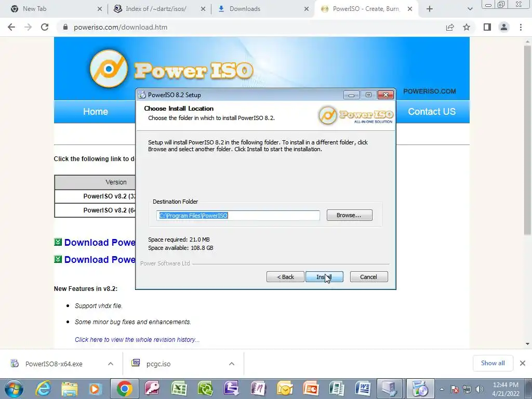Screen dimensions: 532x399
Task: Open the Windows Start menu
Action: [x=14, y=389]
